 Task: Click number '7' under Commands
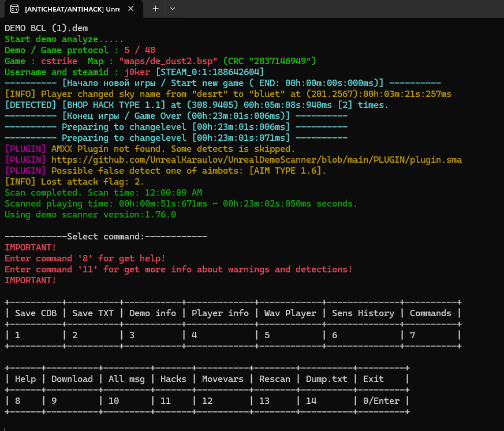pyautogui.click(x=412, y=335)
